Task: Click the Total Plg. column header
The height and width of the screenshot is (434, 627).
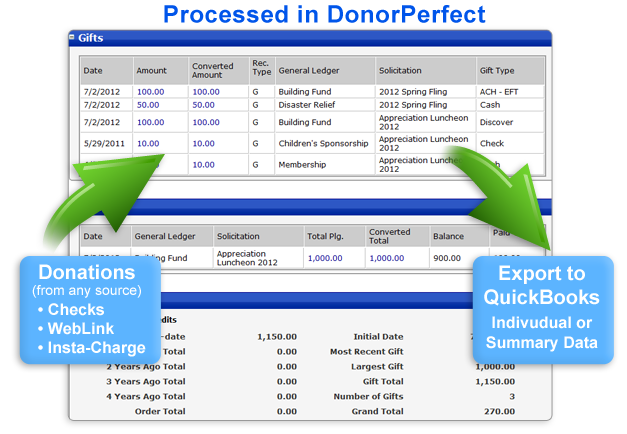Action: point(334,236)
